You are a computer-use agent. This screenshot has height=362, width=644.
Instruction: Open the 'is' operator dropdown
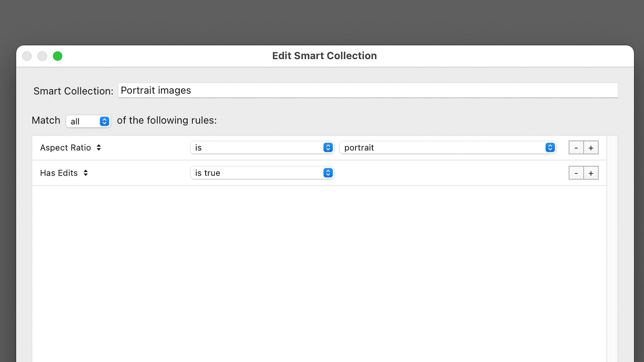[262, 148]
